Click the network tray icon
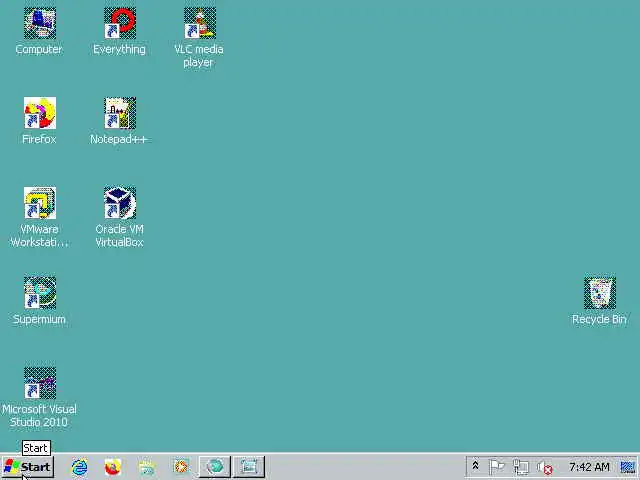Screen dimensions: 640x480 point(521,467)
